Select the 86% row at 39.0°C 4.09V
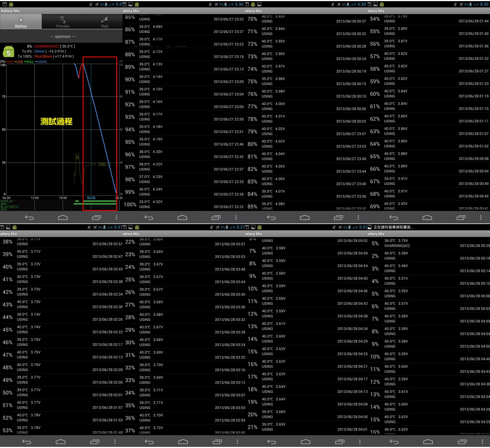This screenshot has height=448, width=490. pos(184,29)
